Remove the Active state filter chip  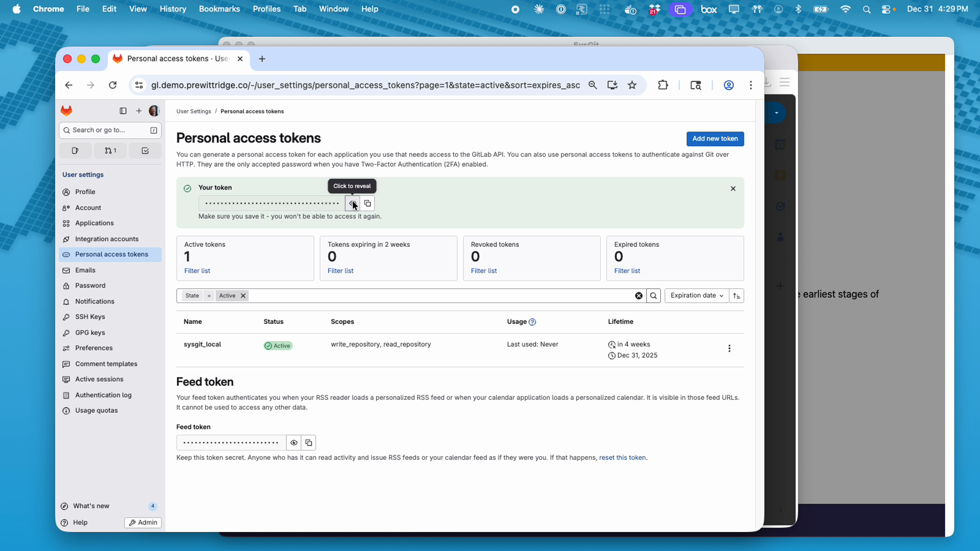click(242, 296)
